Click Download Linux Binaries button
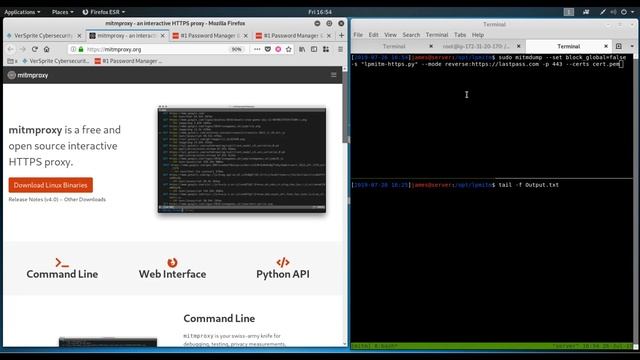 coord(51,185)
